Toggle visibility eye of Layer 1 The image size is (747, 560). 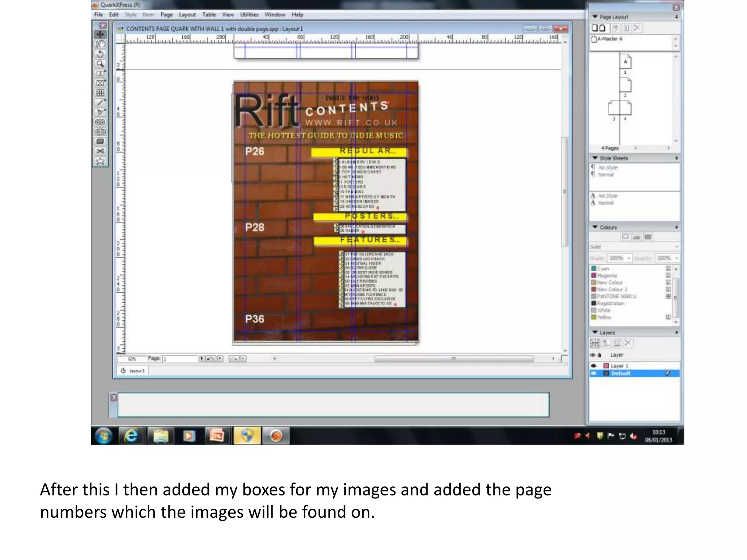pyautogui.click(x=593, y=366)
